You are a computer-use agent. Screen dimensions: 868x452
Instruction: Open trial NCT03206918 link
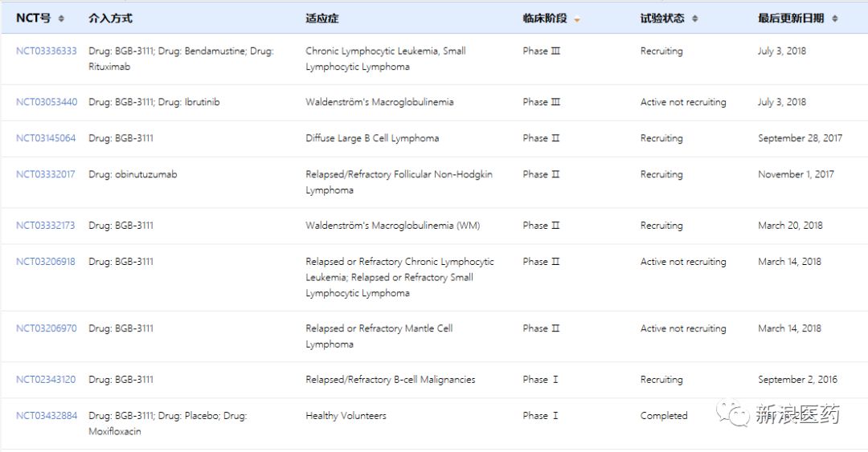click(x=45, y=261)
